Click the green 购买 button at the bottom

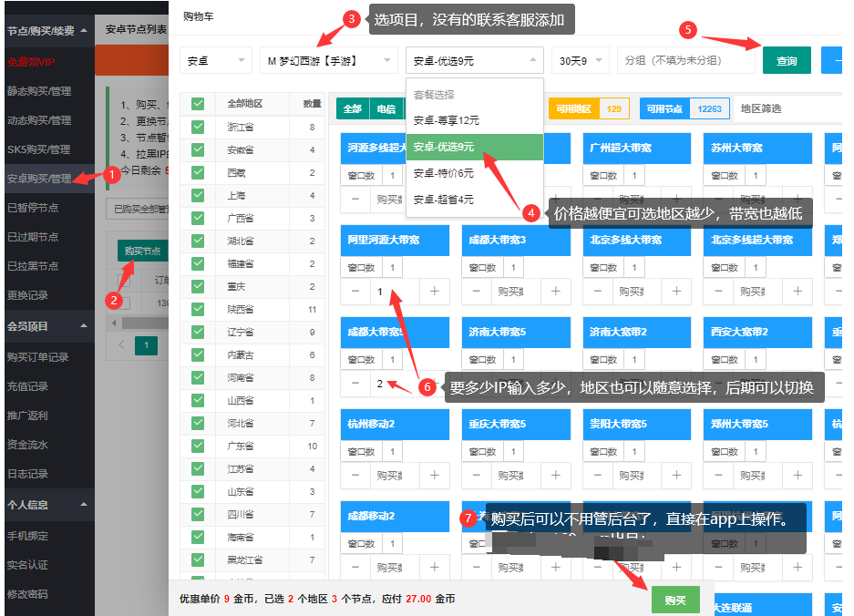point(674,600)
